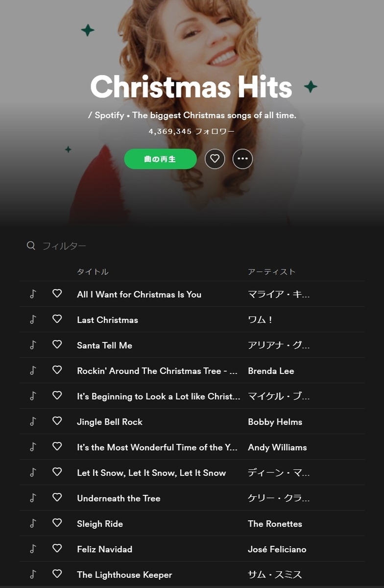Heart the Last Christmas track
The height and width of the screenshot is (588, 384).
pyautogui.click(x=57, y=319)
